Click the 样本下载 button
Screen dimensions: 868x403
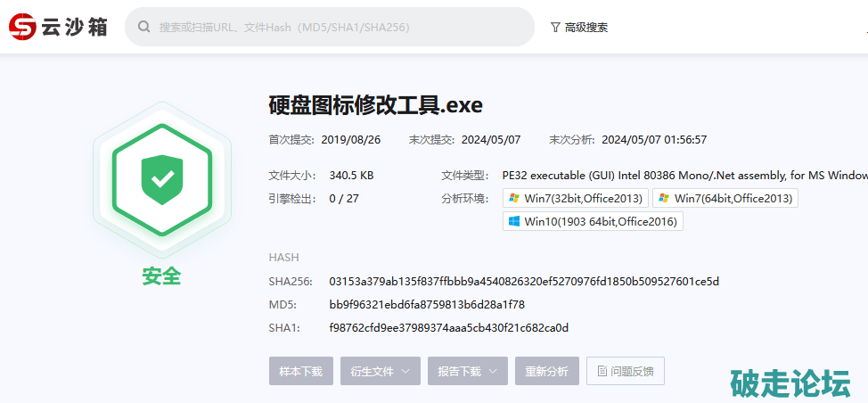click(300, 371)
